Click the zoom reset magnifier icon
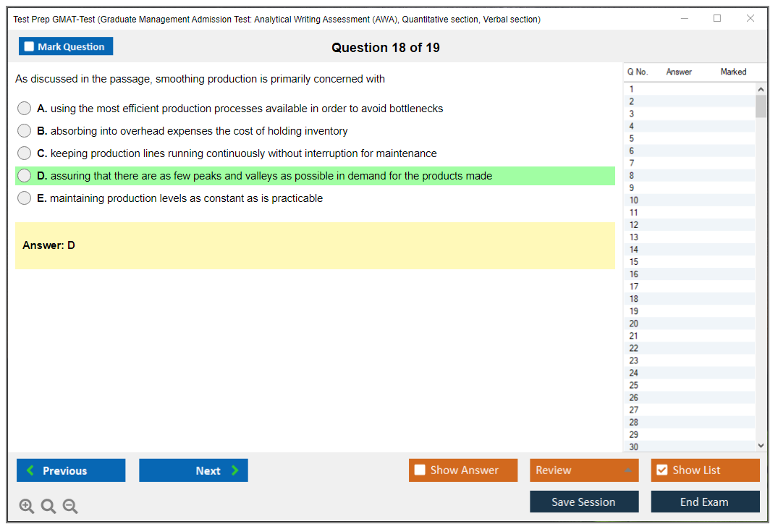 pos(48,507)
